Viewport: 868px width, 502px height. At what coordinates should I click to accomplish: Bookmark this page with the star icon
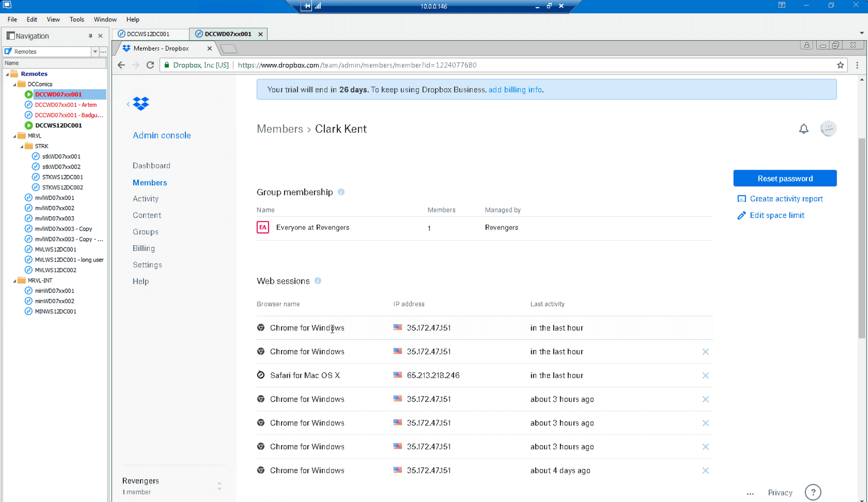pos(841,65)
